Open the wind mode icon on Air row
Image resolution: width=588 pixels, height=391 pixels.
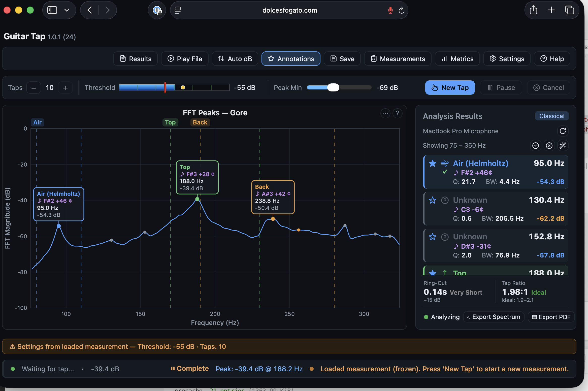tap(445, 164)
